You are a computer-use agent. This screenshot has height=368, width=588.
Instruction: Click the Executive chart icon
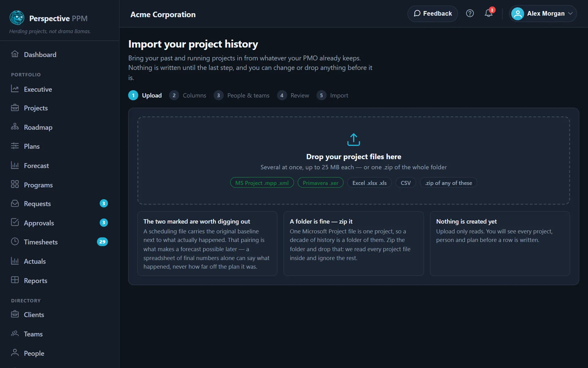click(x=15, y=89)
